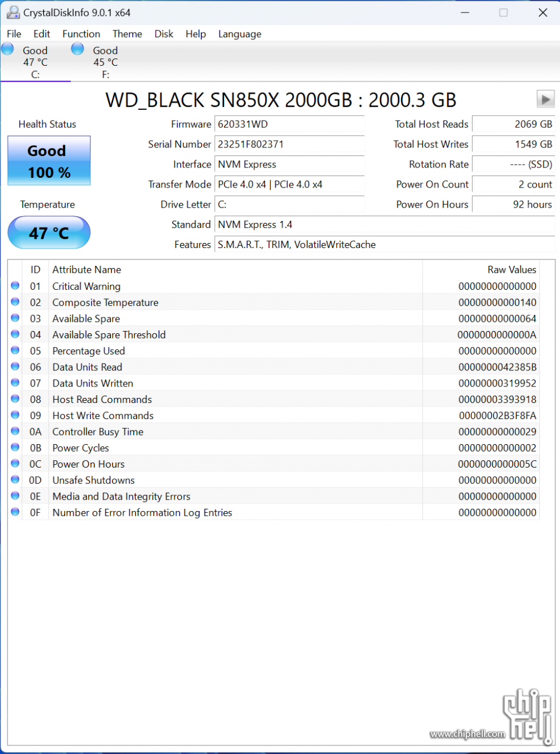Open the Function menu
The width and height of the screenshot is (560, 754).
[x=81, y=34]
